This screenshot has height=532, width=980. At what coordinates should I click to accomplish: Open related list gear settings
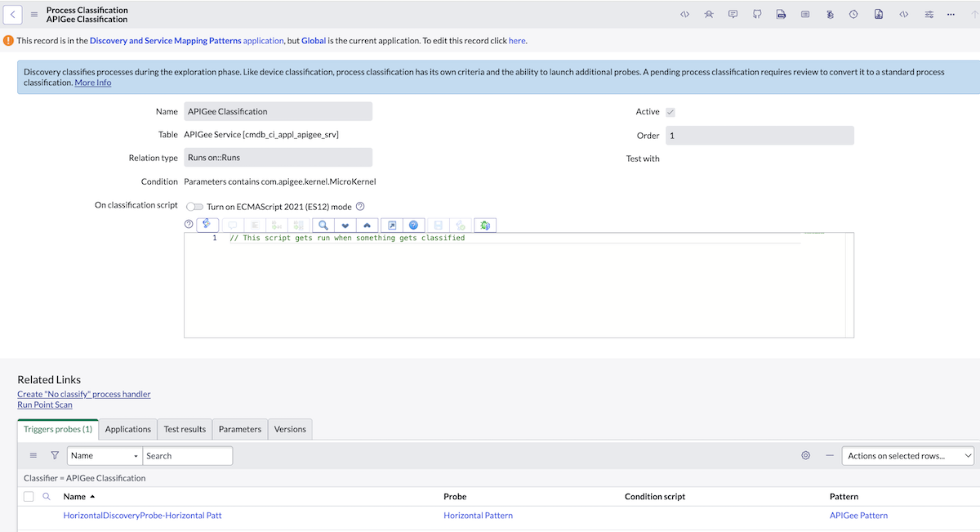coord(806,455)
